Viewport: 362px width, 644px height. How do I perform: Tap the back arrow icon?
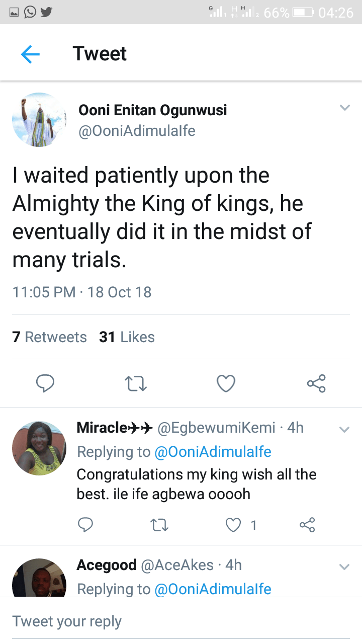tap(30, 54)
